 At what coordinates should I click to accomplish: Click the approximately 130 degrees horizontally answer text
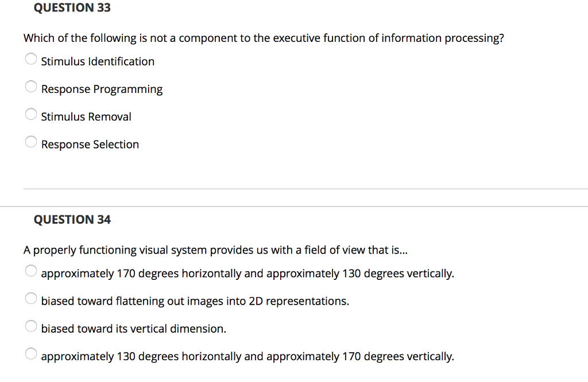pyautogui.click(x=247, y=357)
